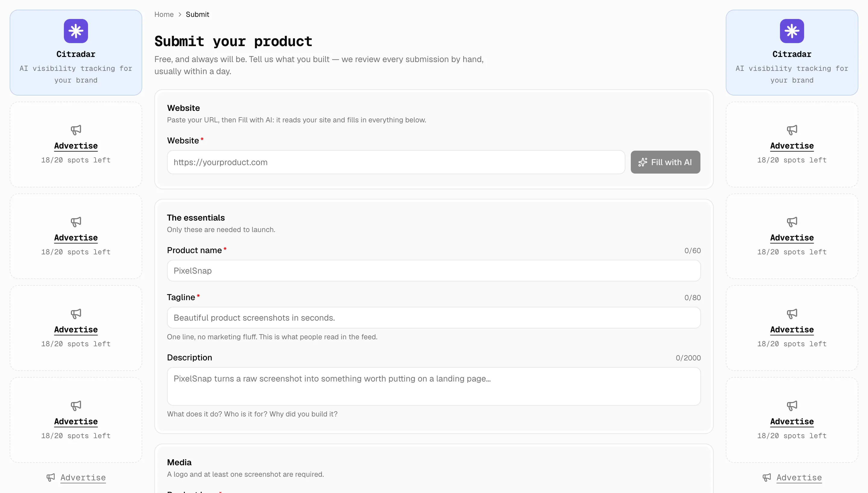This screenshot has width=868, height=493.
Task: Click the Citradar logo in the right sidebar
Action: pyautogui.click(x=792, y=31)
